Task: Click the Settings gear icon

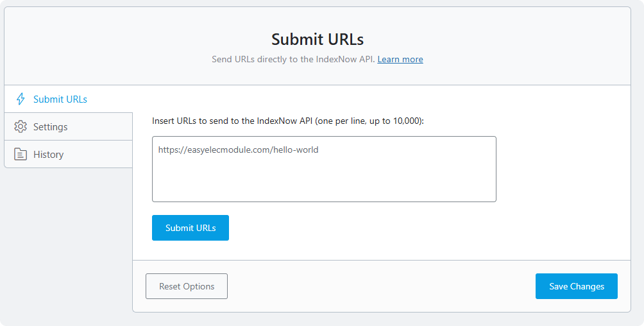Action: click(21, 126)
